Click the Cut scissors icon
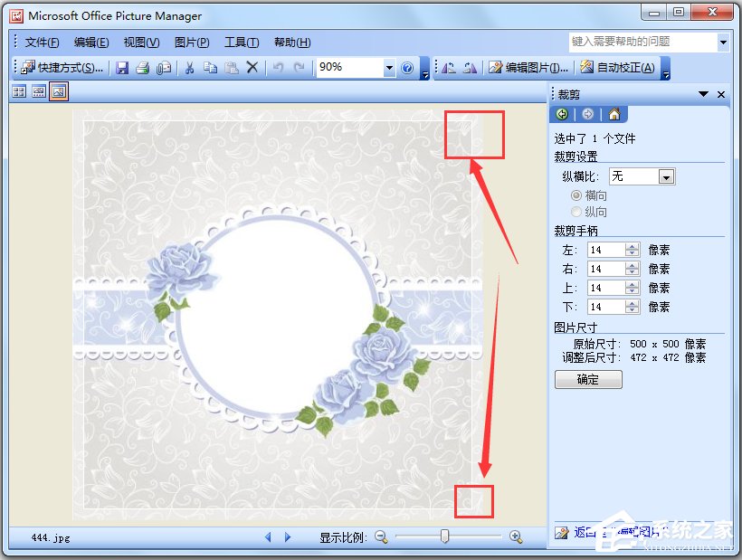 [x=190, y=68]
